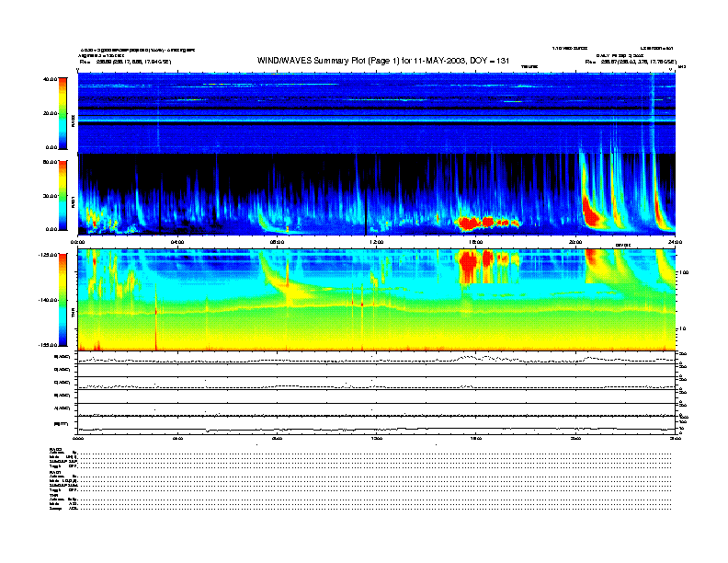Click the 08:00 tick label under RAD1 spectrogram
Screen dimensions: 728x563
[277, 242]
